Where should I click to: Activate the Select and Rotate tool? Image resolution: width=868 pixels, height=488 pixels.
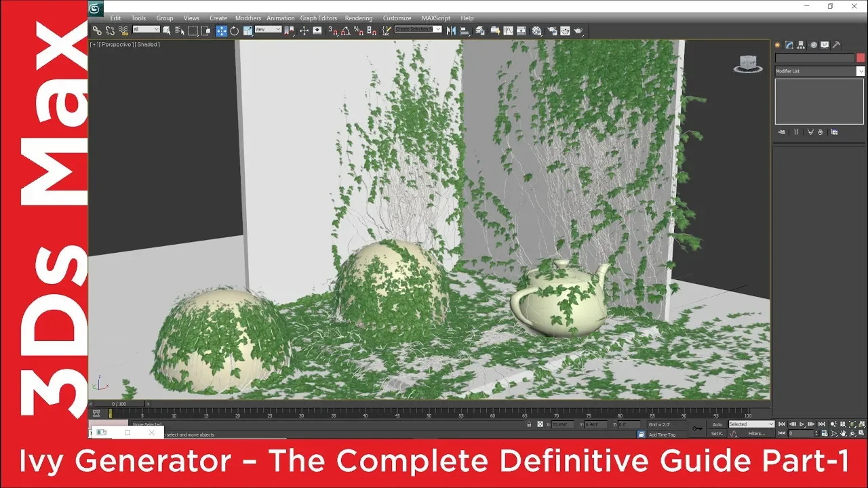coord(235,30)
